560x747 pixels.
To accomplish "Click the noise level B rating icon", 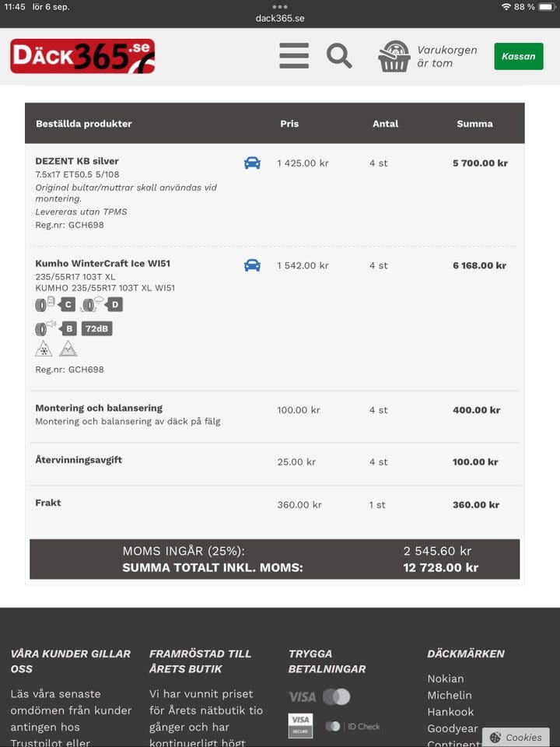I will [55, 328].
